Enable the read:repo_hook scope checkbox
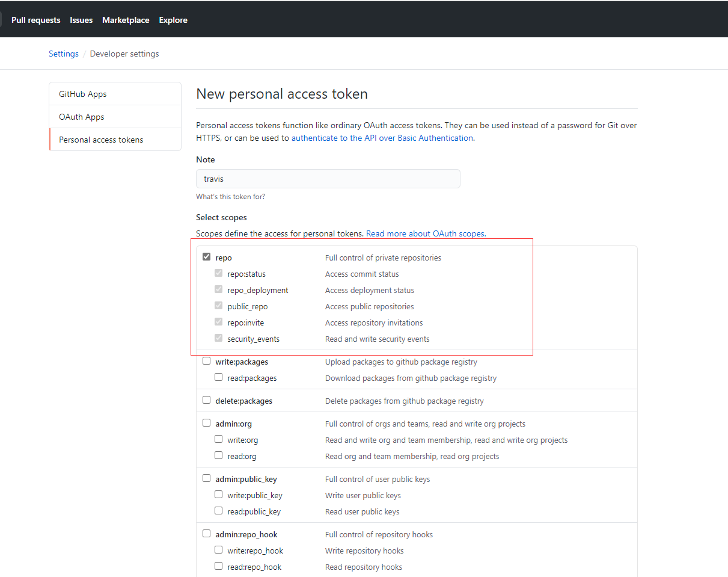 219,566
